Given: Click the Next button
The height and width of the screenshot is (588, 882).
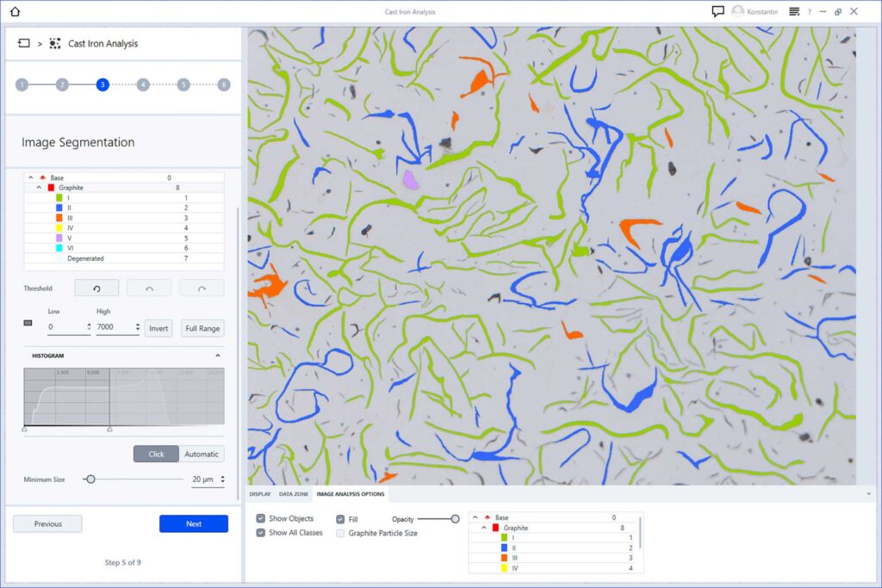Looking at the screenshot, I should tap(193, 523).
